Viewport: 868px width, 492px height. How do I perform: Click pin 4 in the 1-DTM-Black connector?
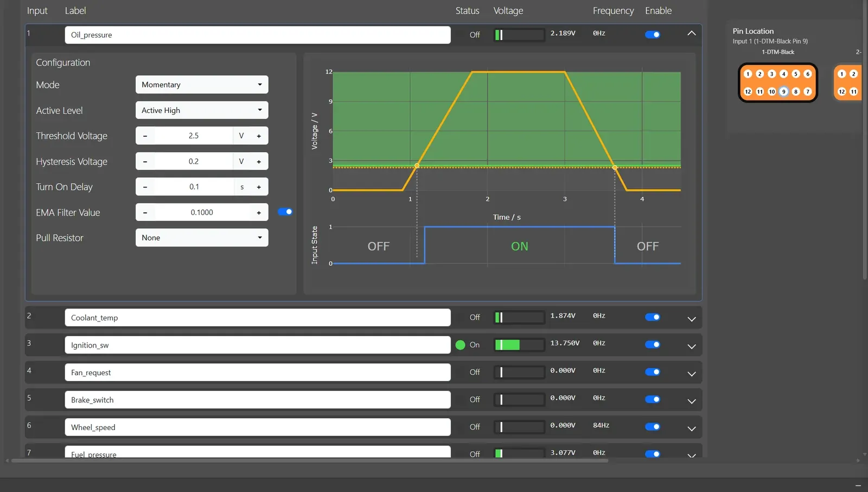coord(784,74)
